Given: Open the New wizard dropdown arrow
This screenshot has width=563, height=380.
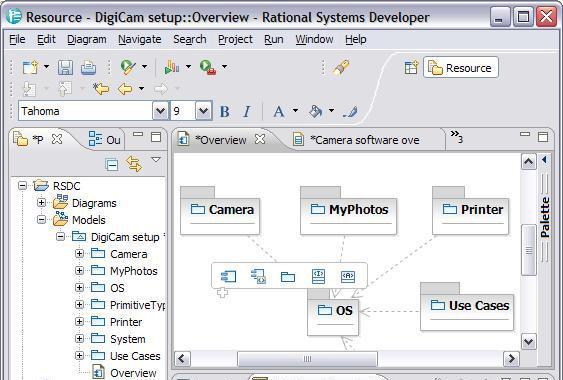Looking at the screenshot, I should [46, 66].
